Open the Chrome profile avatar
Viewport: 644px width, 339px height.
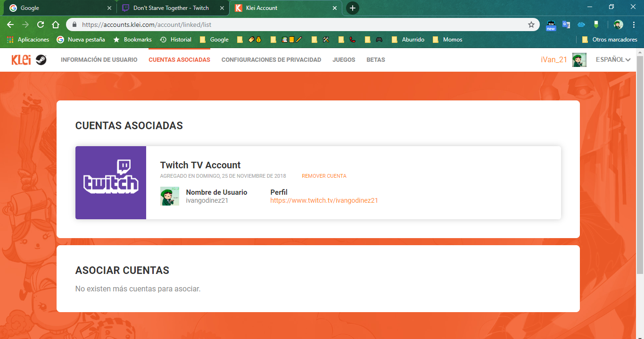click(x=619, y=25)
